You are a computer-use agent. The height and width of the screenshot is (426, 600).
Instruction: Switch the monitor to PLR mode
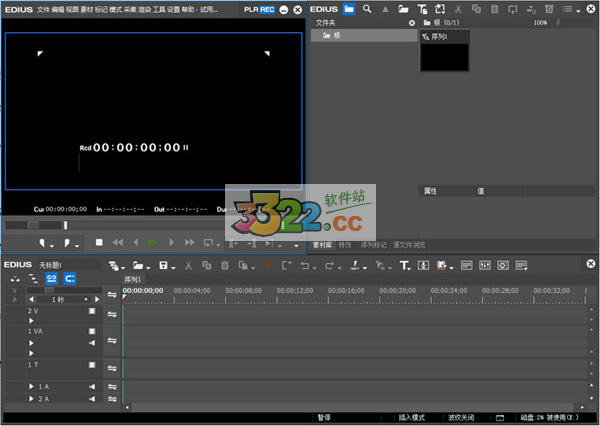tap(250, 9)
